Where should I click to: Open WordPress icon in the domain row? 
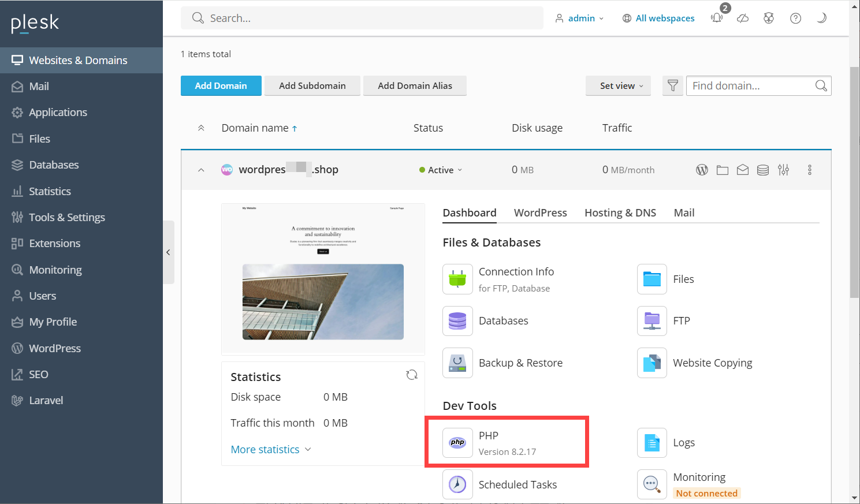tap(702, 170)
